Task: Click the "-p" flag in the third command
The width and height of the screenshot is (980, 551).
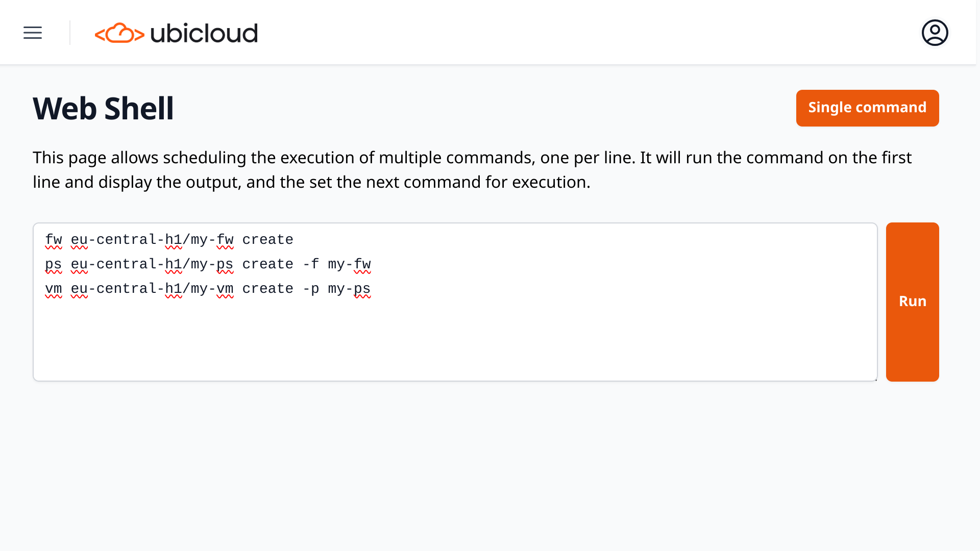Action: coord(310,289)
